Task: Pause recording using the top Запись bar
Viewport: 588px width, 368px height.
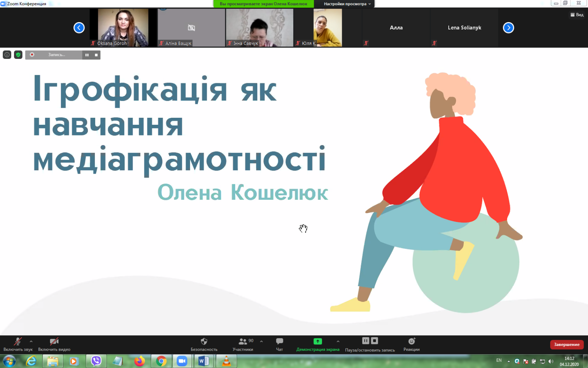Action: [87, 55]
